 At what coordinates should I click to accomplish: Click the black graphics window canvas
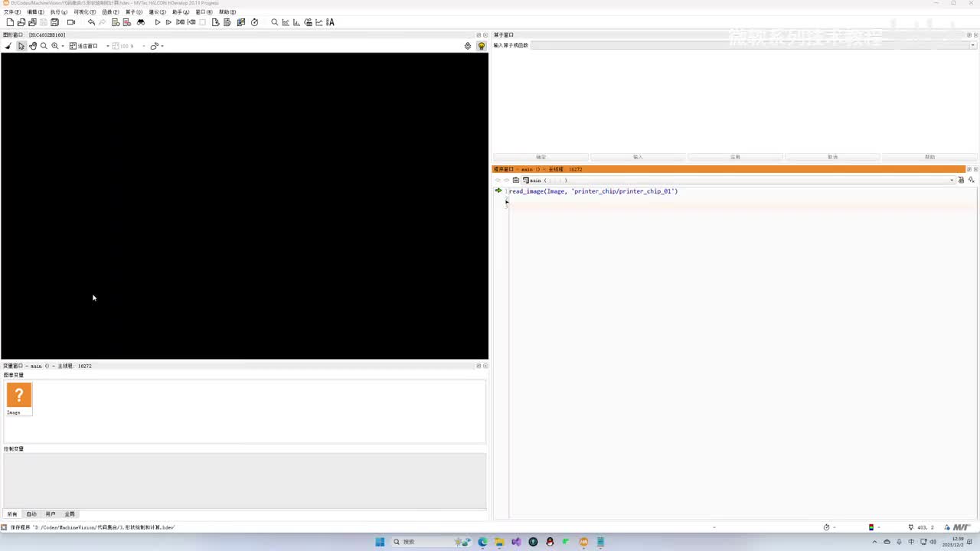[244, 206]
